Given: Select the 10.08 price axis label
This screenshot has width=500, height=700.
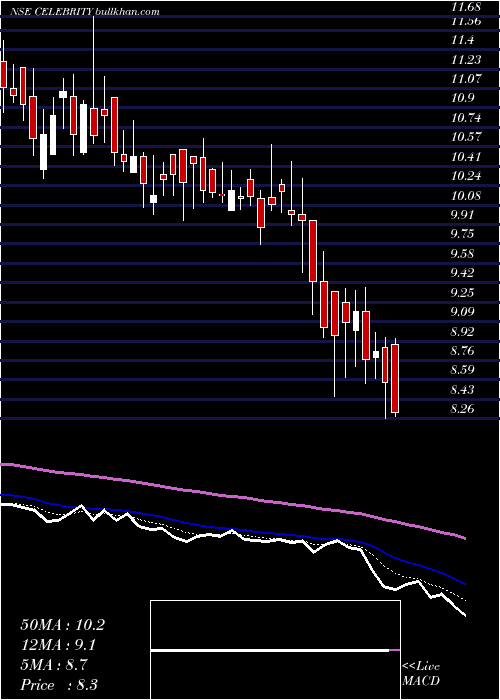Looking at the screenshot, I should (466, 196).
